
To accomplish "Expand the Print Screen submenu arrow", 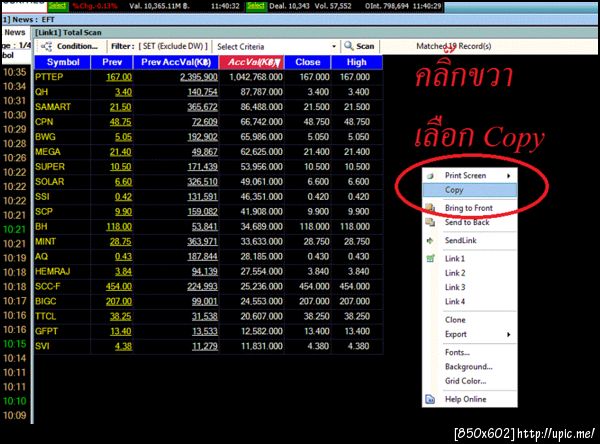I will (x=509, y=176).
